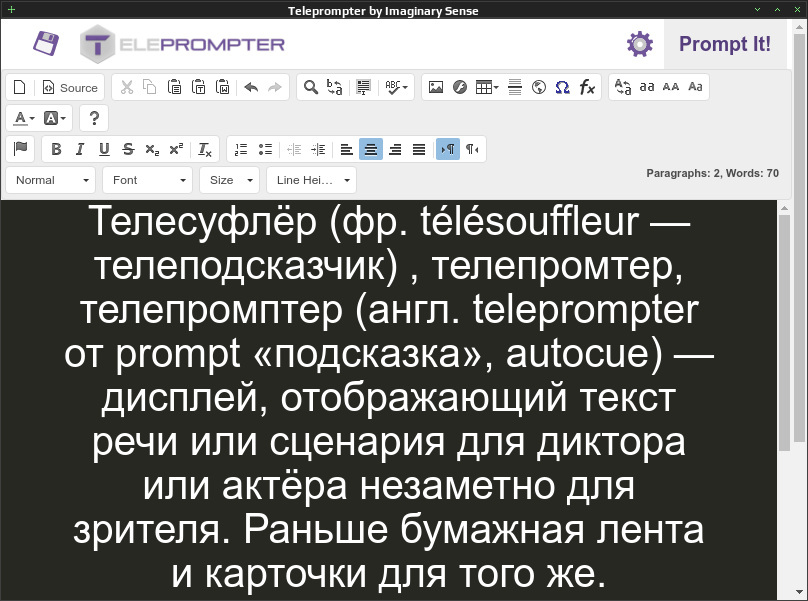Click the editor's vertical scrollbar thumb
808x601 pixels.
point(784,333)
